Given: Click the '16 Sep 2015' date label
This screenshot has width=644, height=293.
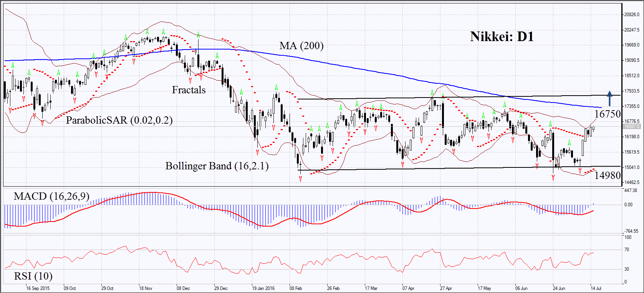Looking at the screenshot, I should click(38, 288).
